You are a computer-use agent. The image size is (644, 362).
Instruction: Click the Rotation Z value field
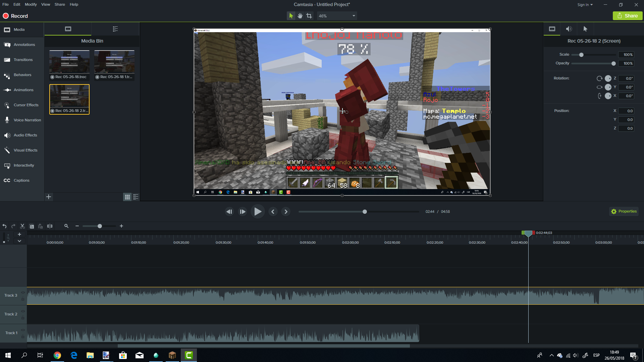[626, 78]
